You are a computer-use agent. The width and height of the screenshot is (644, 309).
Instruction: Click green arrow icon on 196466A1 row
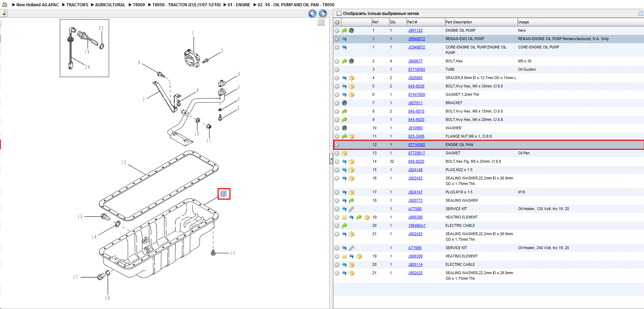pos(344,226)
